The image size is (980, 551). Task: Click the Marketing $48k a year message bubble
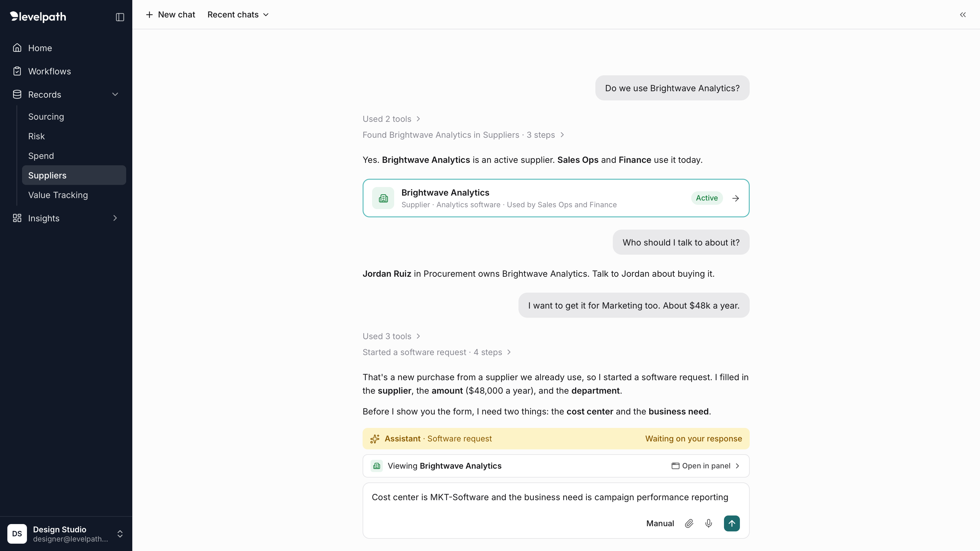(x=634, y=305)
